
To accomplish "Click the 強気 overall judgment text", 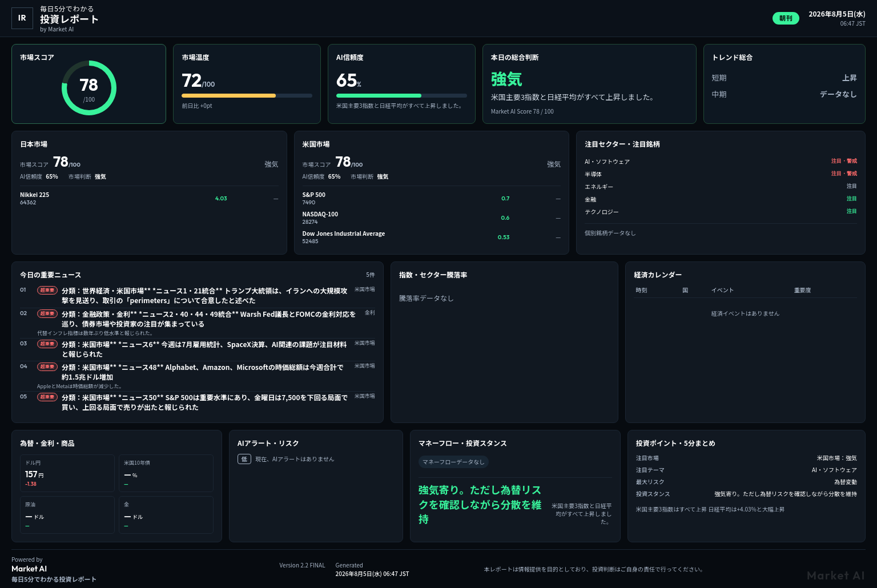I will [506, 79].
